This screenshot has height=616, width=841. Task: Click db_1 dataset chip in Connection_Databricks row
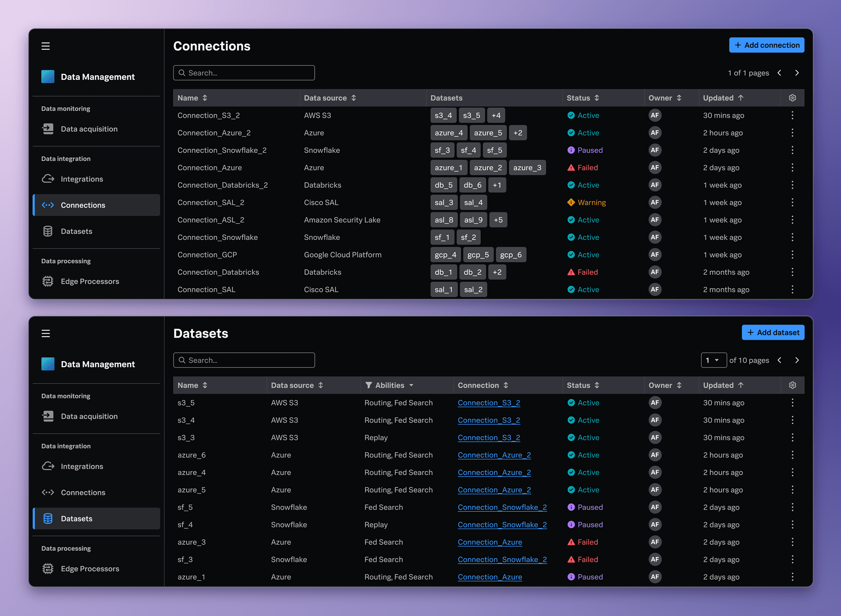tap(443, 272)
